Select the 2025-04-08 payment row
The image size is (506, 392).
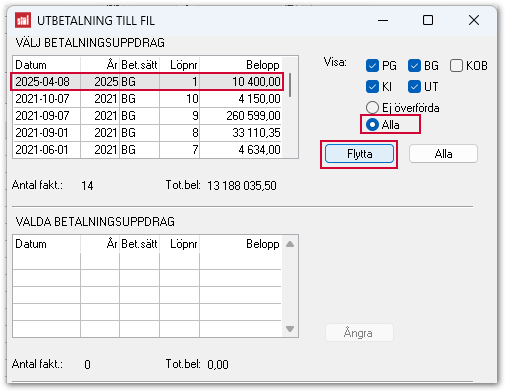click(147, 82)
